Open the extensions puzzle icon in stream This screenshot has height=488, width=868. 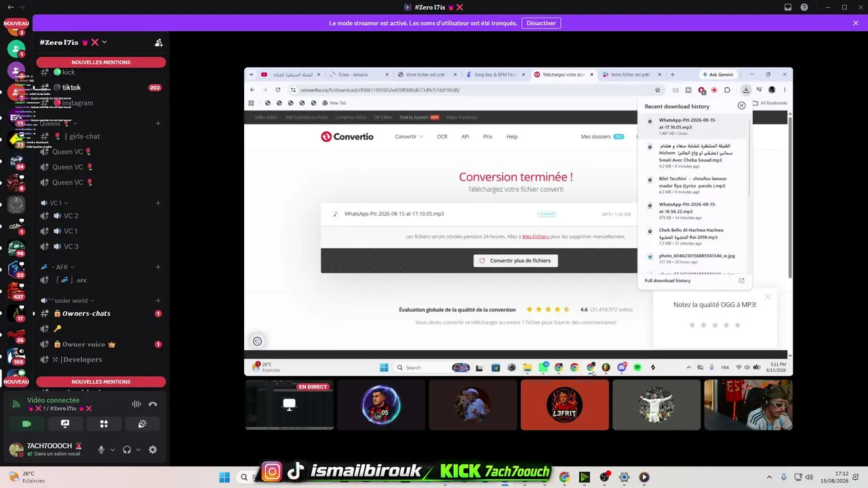pyautogui.click(x=727, y=90)
